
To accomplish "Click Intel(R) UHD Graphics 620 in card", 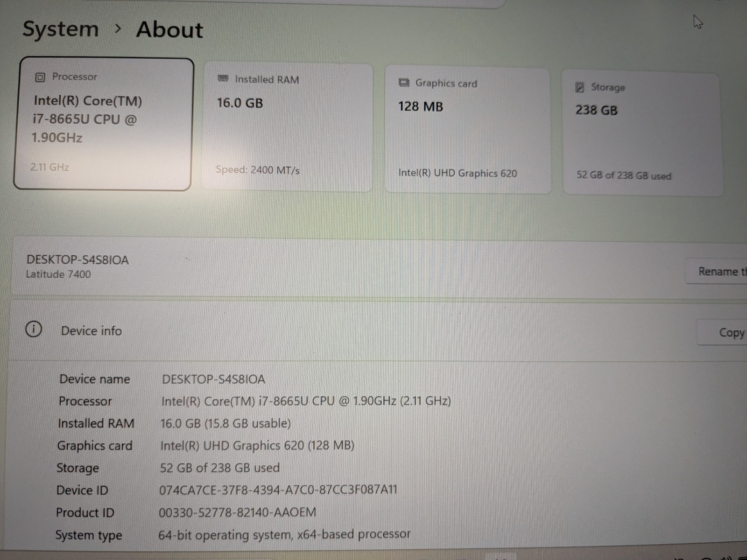I will [458, 173].
